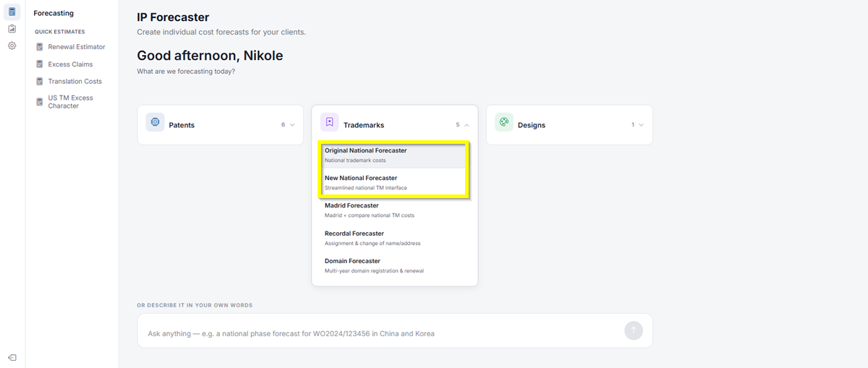
Task: Select Domain Forecaster option
Action: pos(394,265)
